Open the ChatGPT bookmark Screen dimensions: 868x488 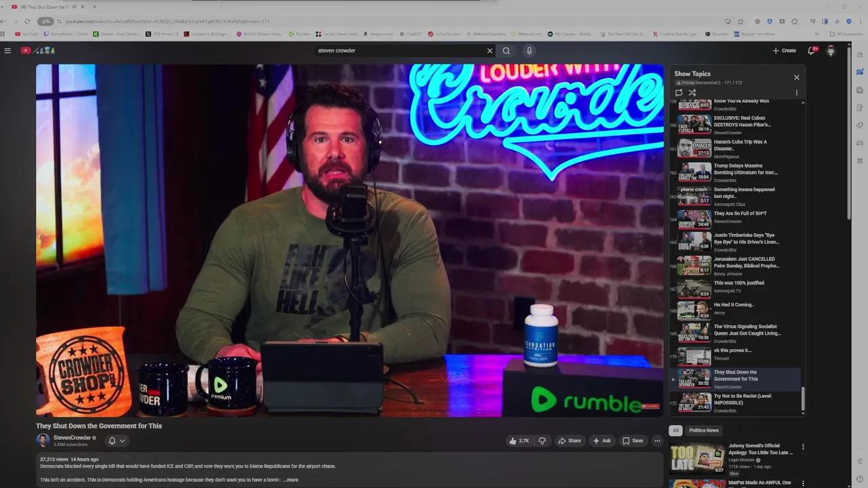point(410,34)
